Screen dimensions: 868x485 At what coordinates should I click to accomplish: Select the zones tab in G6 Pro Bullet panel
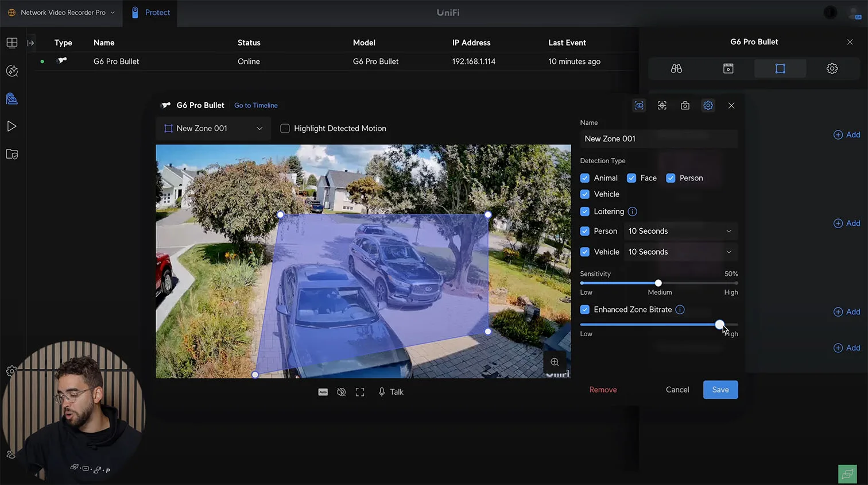click(780, 68)
